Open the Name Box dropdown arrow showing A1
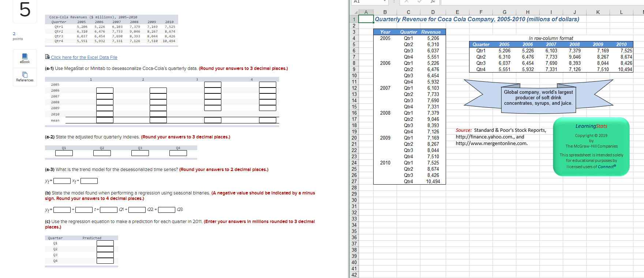644x278 pixels. pyautogui.click(x=385, y=1)
